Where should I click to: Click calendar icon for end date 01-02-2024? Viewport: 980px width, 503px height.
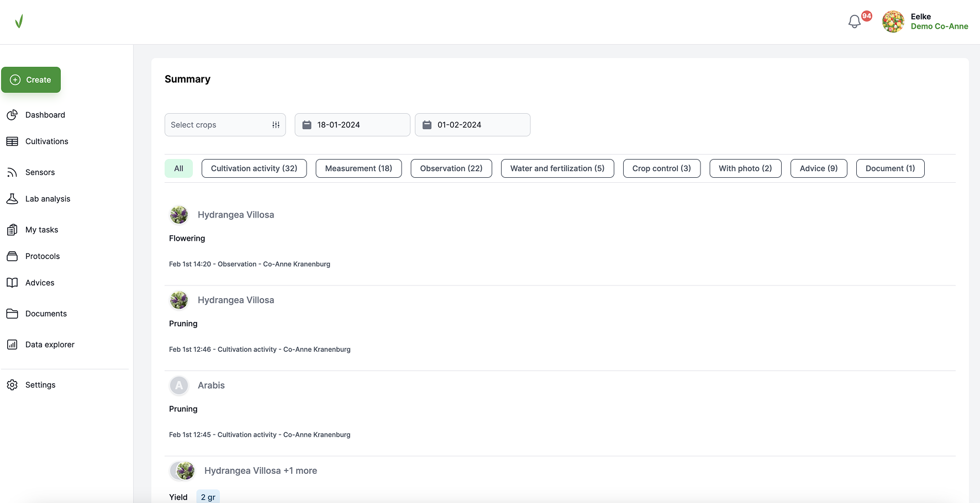pos(427,125)
